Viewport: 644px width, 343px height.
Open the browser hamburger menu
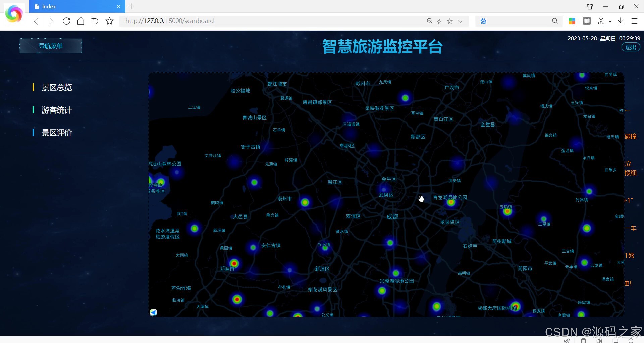[634, 21]
